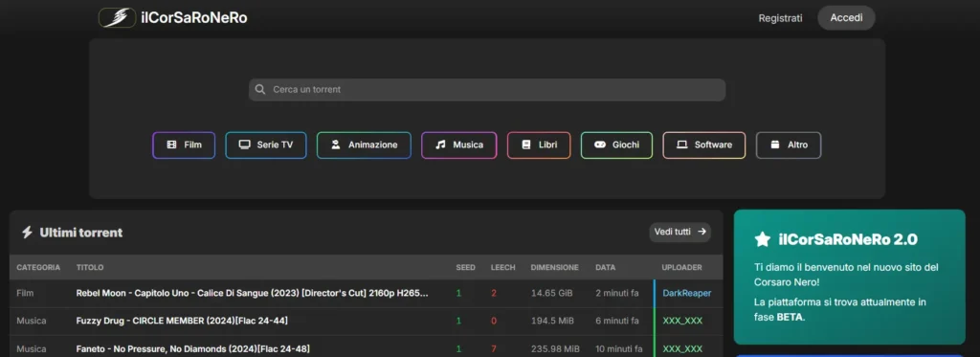Open the Libri category
This screenshot has height=357, width=980.
(539, 145)
